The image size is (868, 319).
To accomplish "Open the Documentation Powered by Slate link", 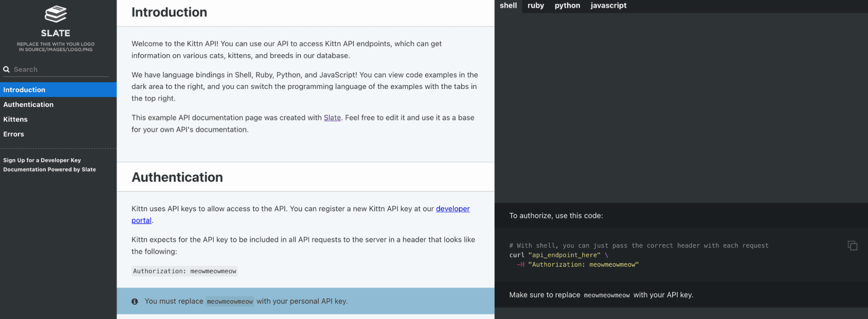I will coord(50,170).
